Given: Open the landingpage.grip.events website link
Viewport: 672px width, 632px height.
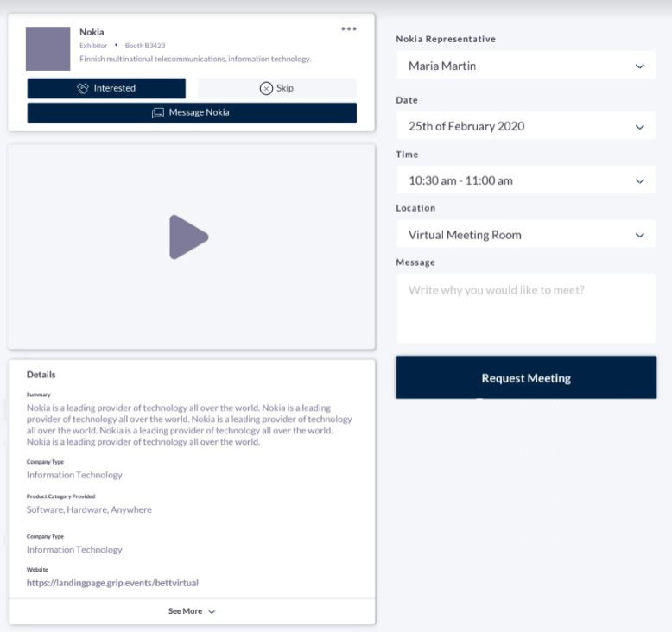Looking at the screenshot, I should coord(112,583).
